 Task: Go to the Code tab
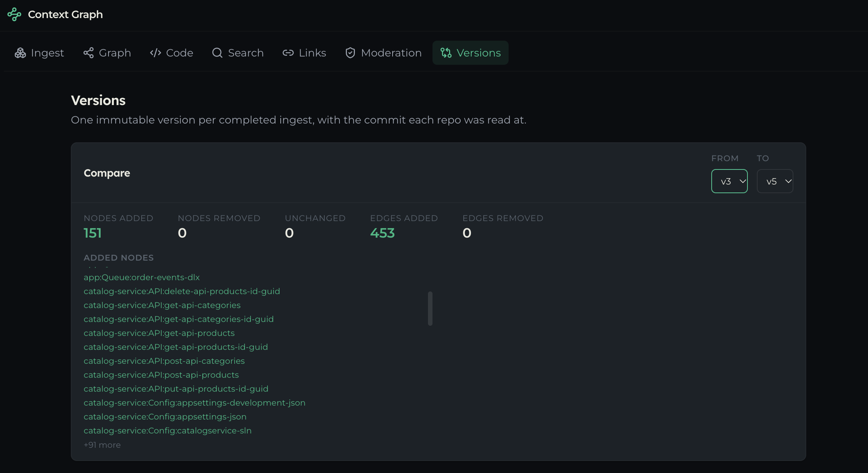coord(171,53)
